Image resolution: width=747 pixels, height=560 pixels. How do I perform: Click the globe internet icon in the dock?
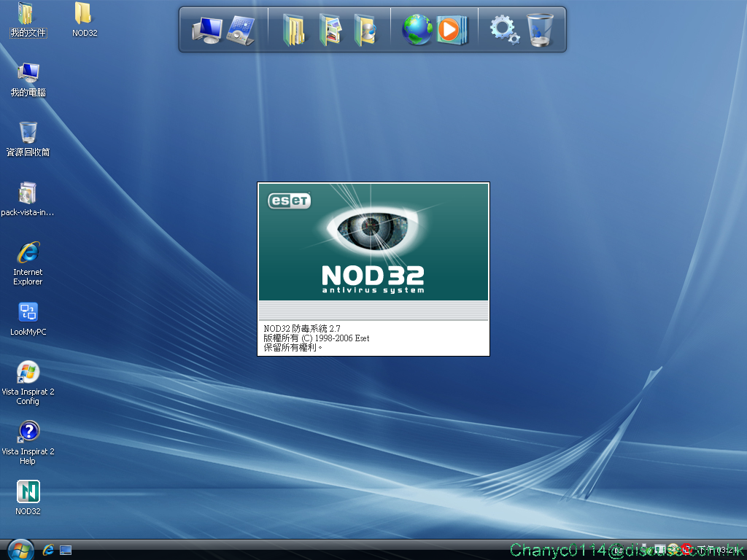pyautogui.click(x=417, y=30)
